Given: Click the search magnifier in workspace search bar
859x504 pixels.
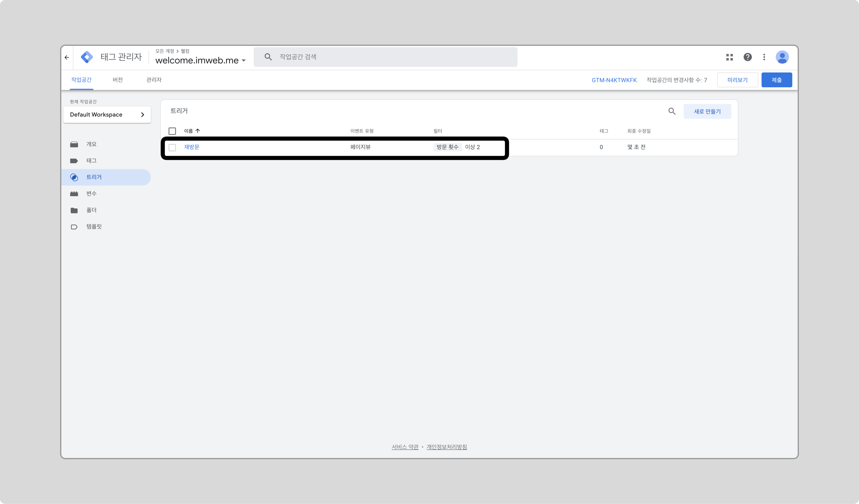Looking at the screenshot, I should (268, 57).
